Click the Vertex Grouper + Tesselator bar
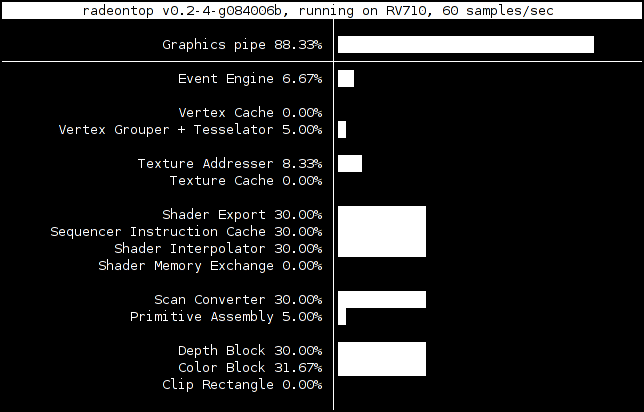Image resolution: width=644 pixels, height=412 pixels. (x=342, y=129)
